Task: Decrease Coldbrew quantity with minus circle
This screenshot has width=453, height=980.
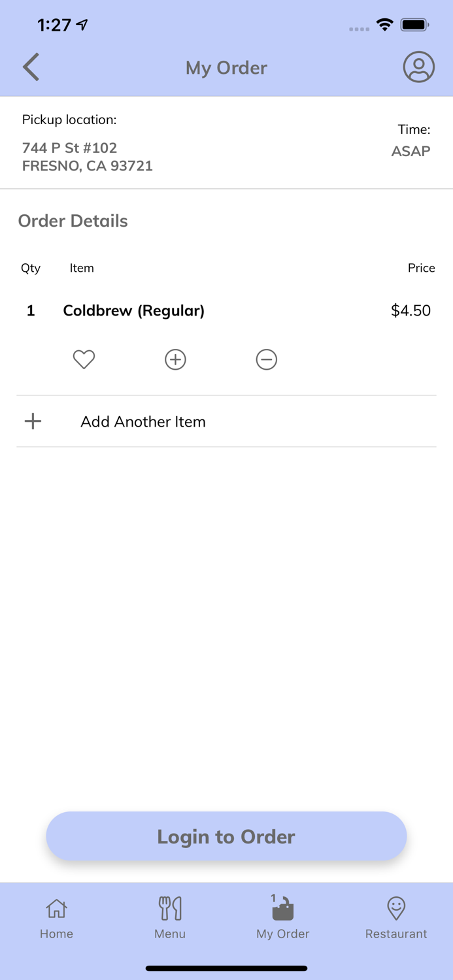Action: click(x=267, y=359)
